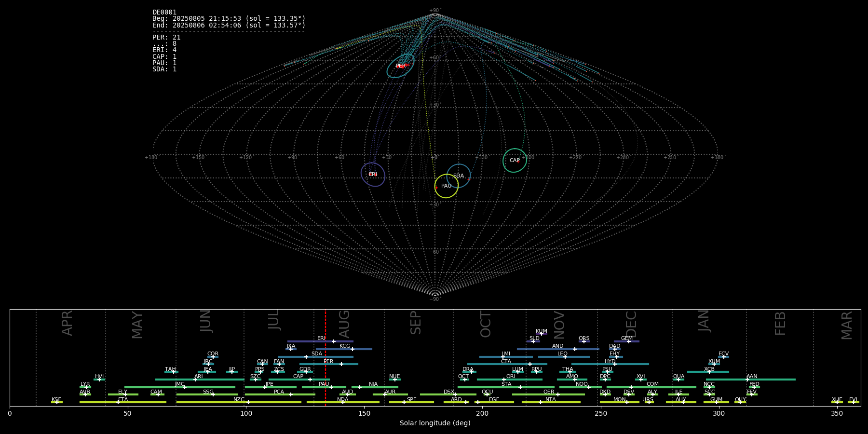The width and height of the screenshot is (868, 434).
Task: Click the +270 longitude label on sky map
Action: (575, 157)
